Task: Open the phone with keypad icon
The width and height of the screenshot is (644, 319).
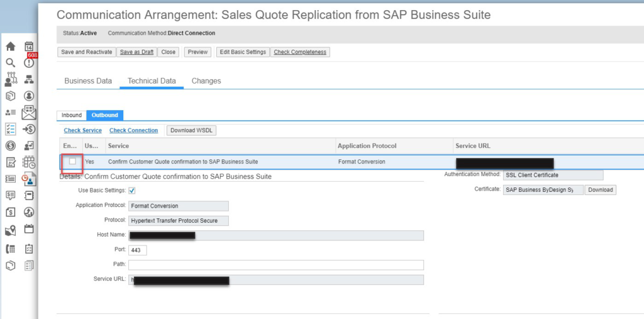Action: [x=11, y=249]
